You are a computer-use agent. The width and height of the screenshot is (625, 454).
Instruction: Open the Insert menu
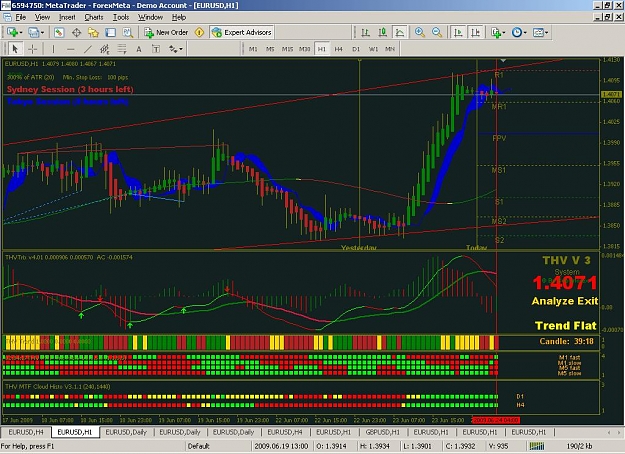click(x=67, y=17)
